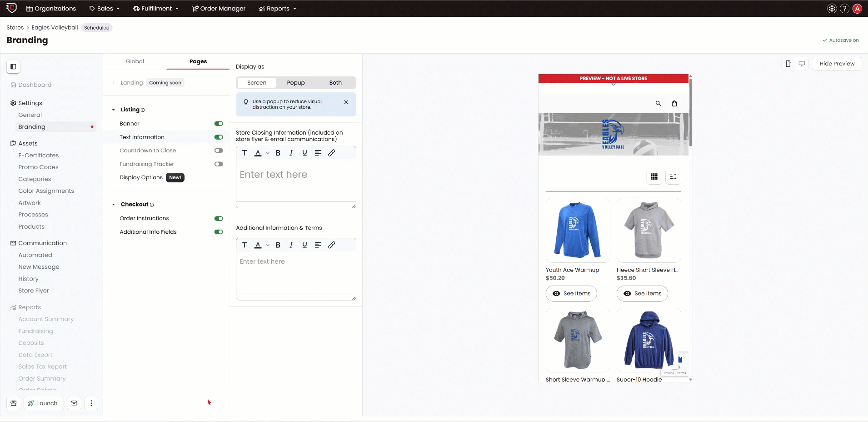Click the search icon in store preview
Viewport: 868px width, 422px height.
pos(658,104)
